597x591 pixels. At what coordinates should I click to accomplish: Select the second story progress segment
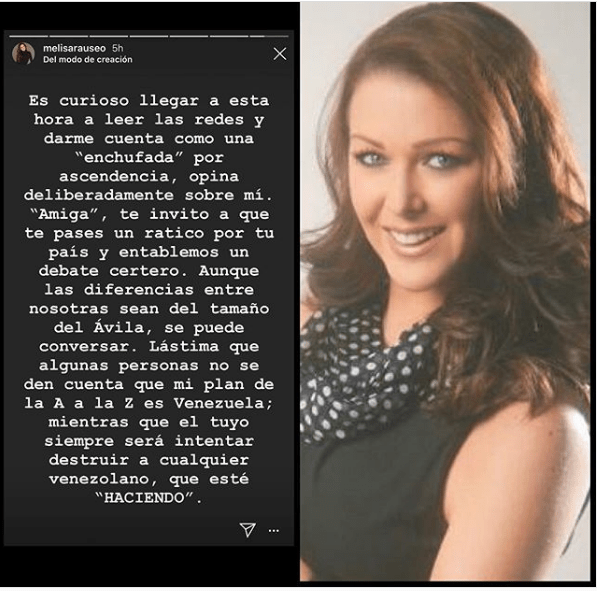69,37
